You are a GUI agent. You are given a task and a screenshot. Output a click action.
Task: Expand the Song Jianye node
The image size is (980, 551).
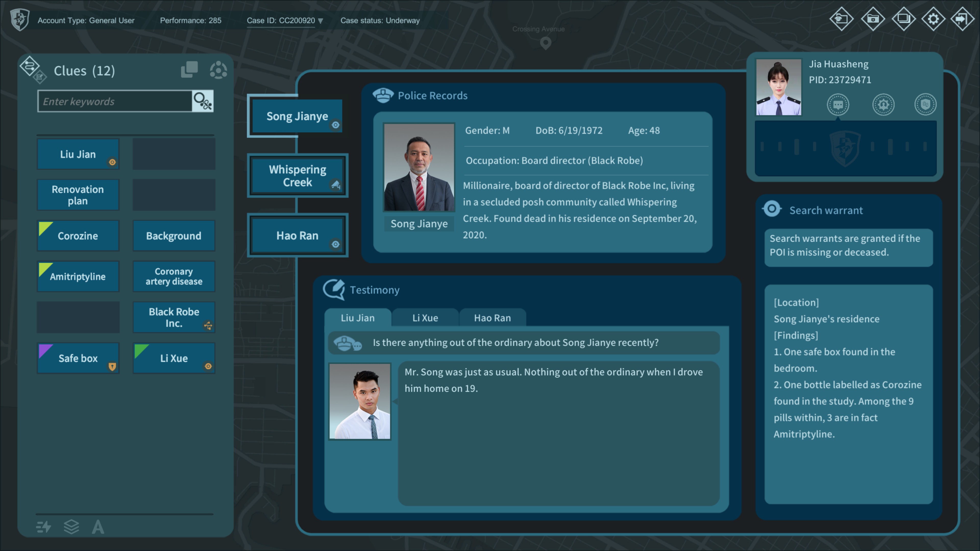pos(298,116)
